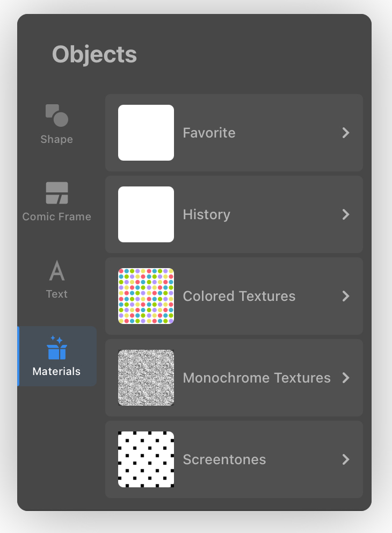Screen dimensions: 392x533
Task: Switch to the Materials tab label
Action: (56, 371)
